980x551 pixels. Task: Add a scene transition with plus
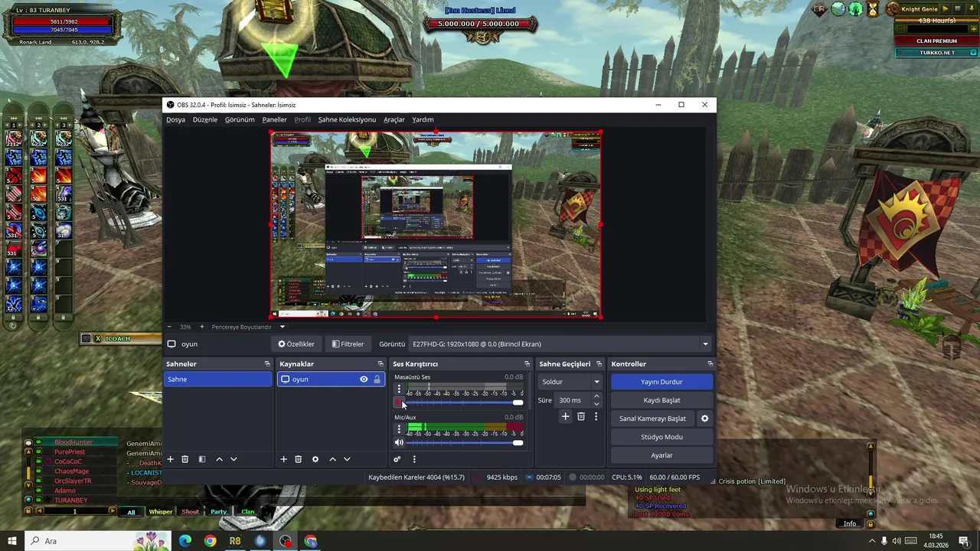(565, 416)
